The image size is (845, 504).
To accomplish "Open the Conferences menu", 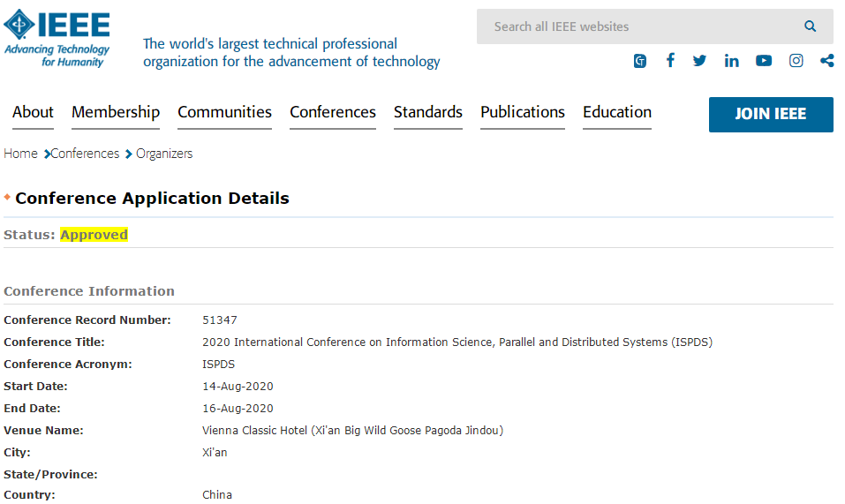I will pos(333,112).
